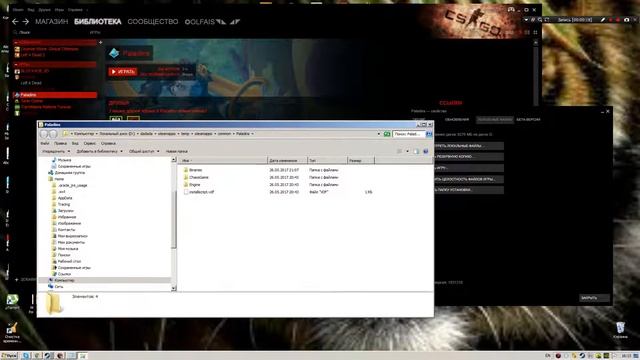
Task: Sort by the Имя column header
Action: click(x=224, y=160)
